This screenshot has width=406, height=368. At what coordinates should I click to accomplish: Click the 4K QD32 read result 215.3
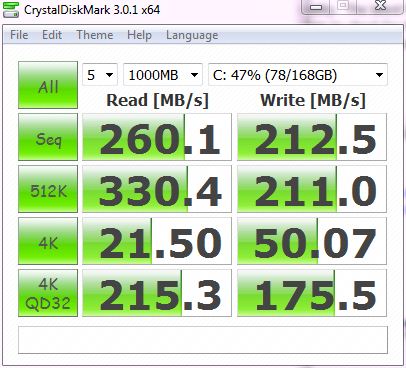(x=157, y=293)
